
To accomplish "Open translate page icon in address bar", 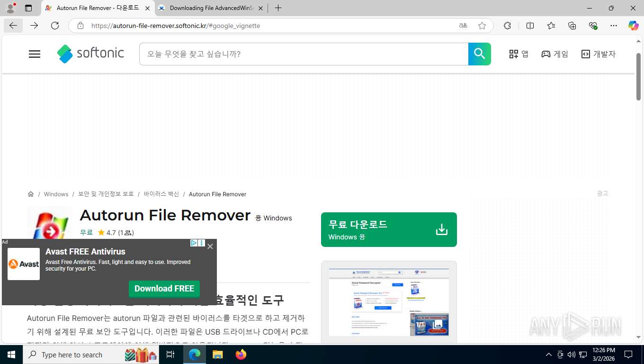I will pos(463,26).
